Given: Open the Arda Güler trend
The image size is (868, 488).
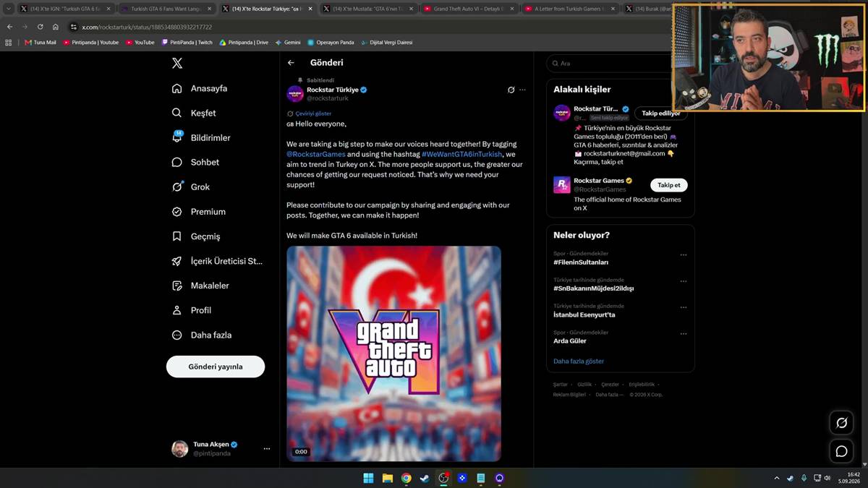Looking at the screenshot, I should pos(570,341).
